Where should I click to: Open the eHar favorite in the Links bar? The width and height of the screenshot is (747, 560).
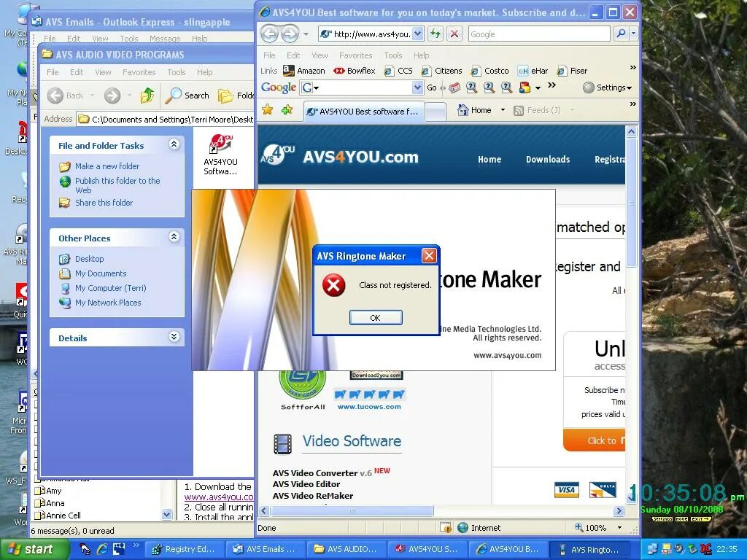pos(533,71)
